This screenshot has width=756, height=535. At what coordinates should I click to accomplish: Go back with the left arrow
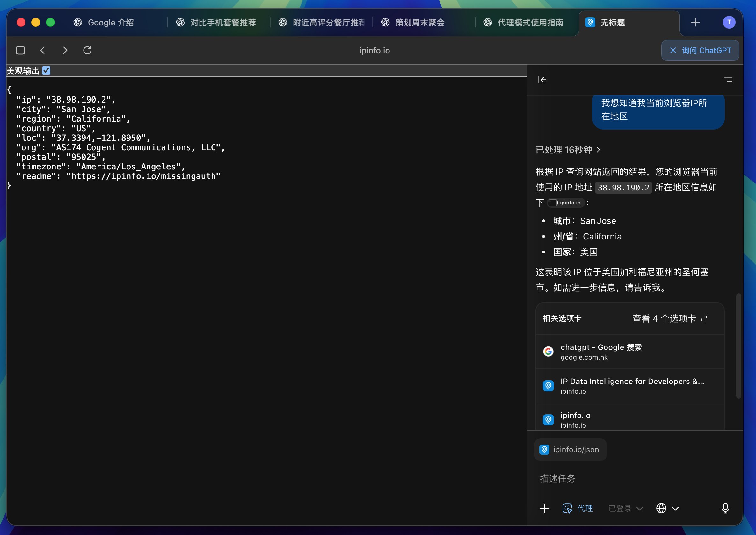42,50
